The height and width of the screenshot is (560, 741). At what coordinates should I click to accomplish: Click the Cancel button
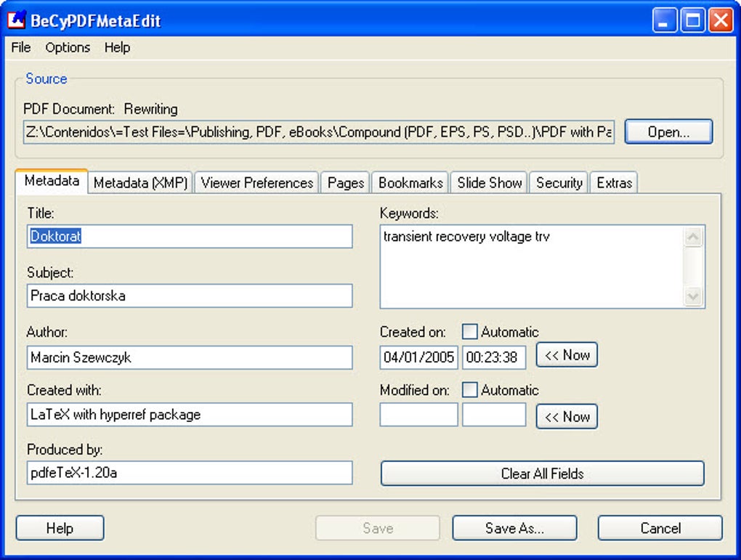click(660, 528)
